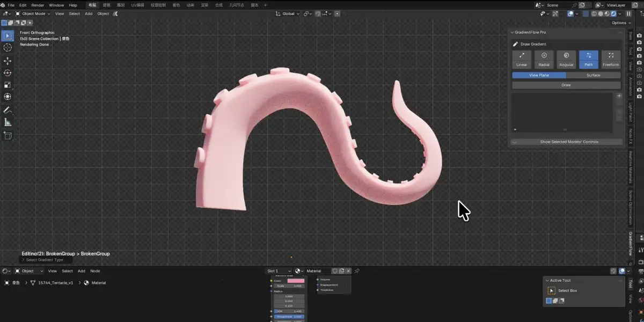Activate the Move tool

pyautogui.click(x=8, y=61)
